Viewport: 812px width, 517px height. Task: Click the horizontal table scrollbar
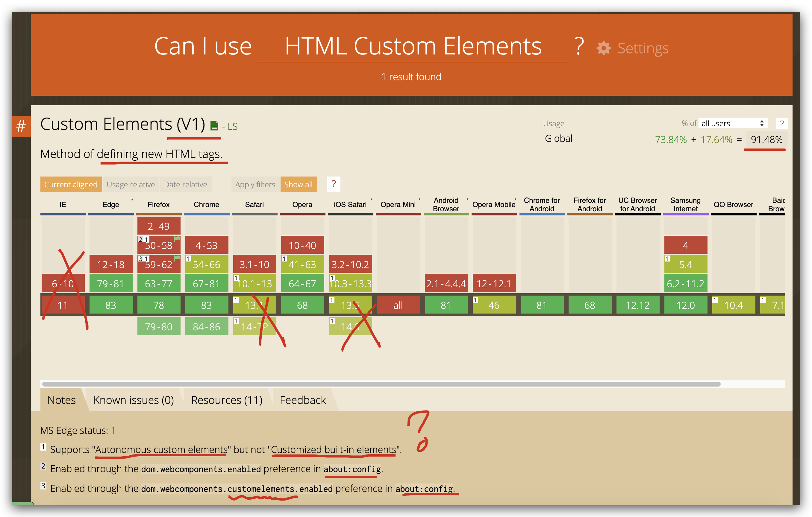click(381, 384)
